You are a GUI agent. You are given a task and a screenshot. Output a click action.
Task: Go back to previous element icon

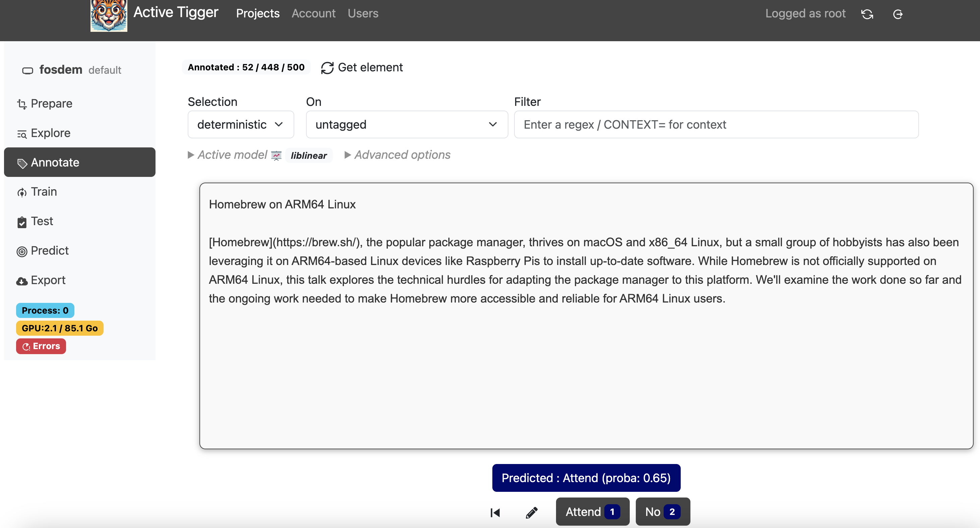[x=495, y=512]
